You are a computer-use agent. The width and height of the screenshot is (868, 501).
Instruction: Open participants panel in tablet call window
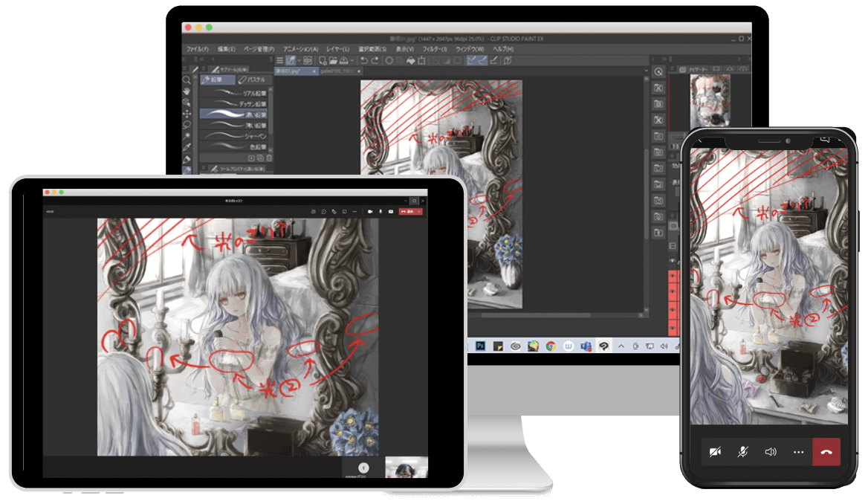pyautogui.click(x=314, y=211)
